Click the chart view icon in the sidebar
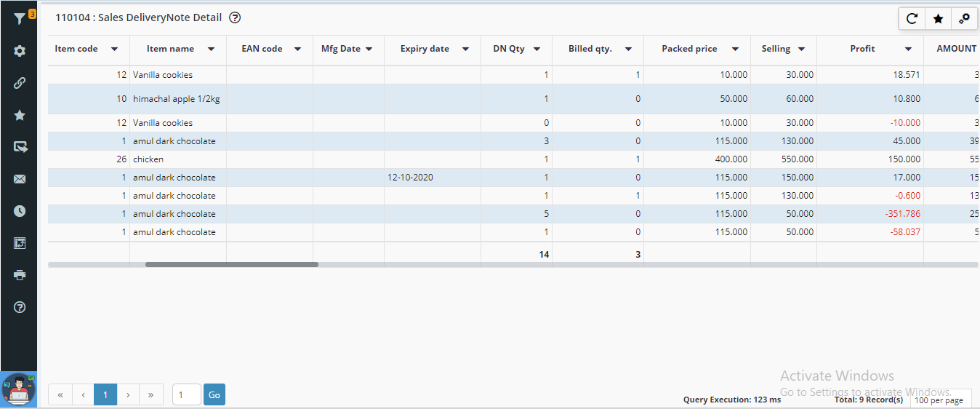Screen dimensions: 980x409 tap(20, 243)
